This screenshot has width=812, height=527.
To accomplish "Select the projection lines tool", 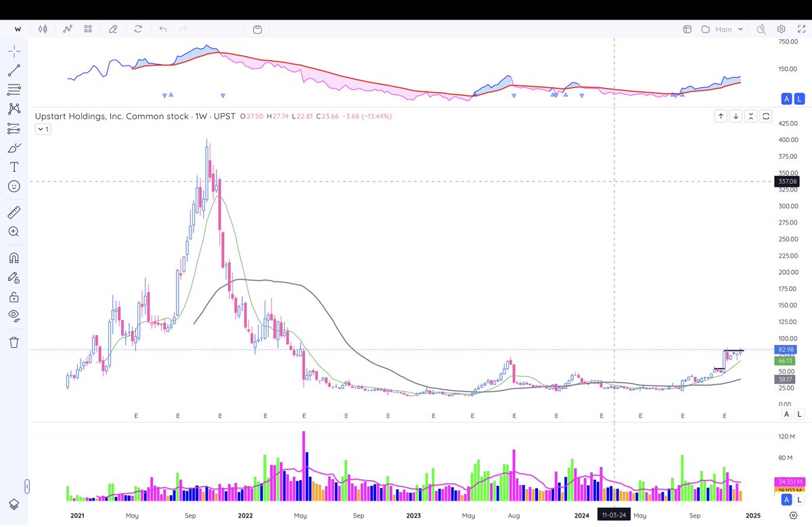I will pos(14,128).
